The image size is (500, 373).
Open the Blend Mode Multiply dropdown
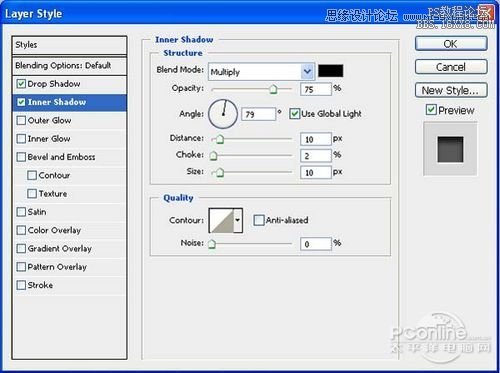tap(261, 71)
